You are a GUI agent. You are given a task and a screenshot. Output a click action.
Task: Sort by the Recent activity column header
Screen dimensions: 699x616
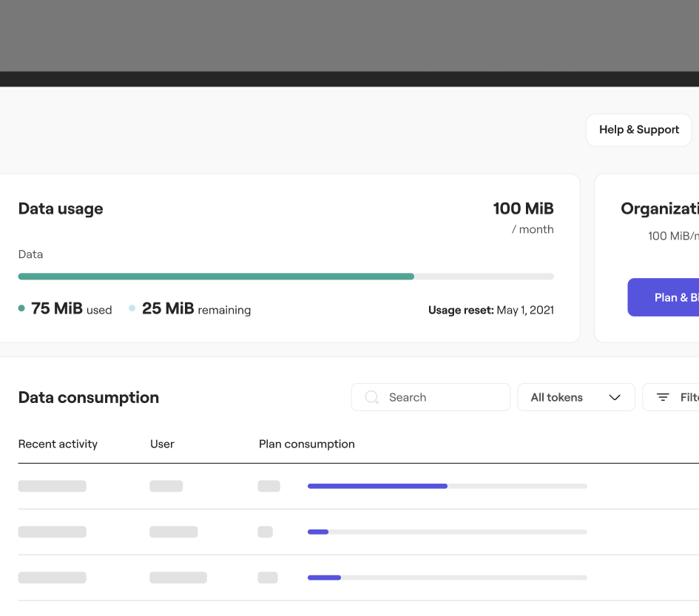(58, 444)
